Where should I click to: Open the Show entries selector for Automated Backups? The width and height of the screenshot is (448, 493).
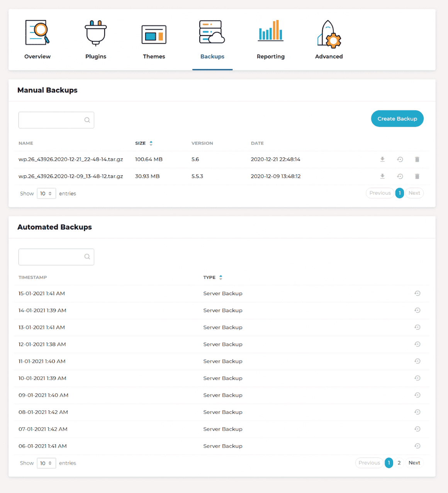click(46, 463)
